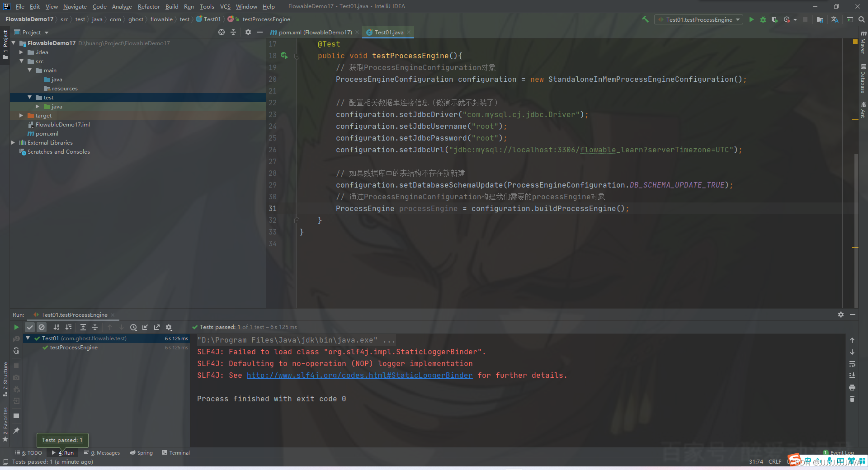This screenshot has height=470, width=868.
Task: Open the Project view selector dropdown
Action: [32, 32]
